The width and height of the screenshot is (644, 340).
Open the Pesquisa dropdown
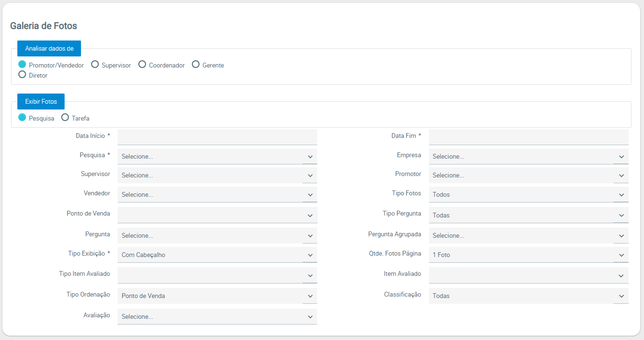217,156
